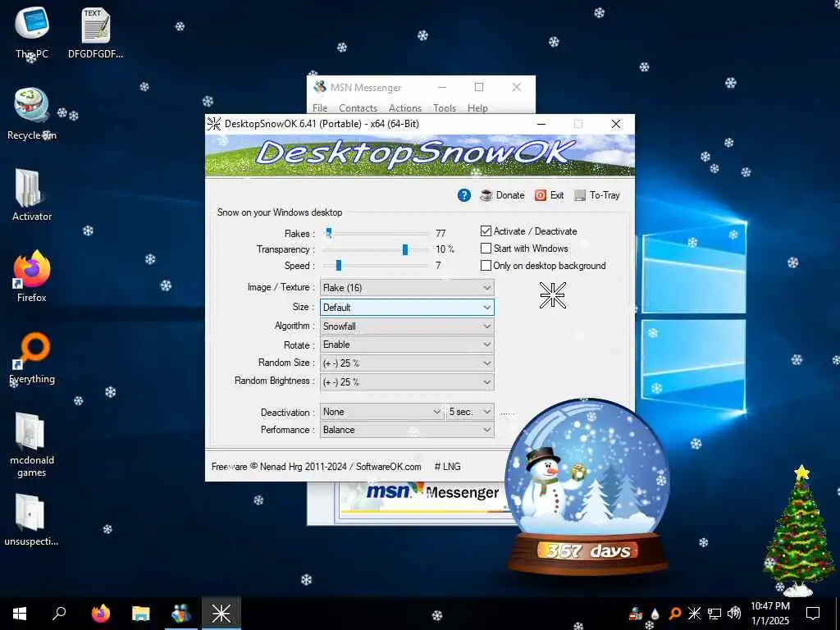Open File Explorer from the taskbar
The image size is (840, 630).
tap(141, 614)
